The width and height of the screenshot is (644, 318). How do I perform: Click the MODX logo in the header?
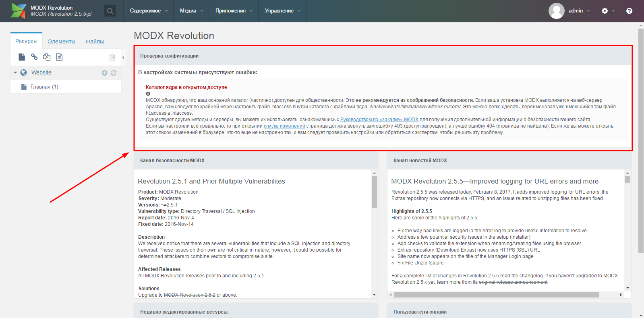(x=18, y=10)
